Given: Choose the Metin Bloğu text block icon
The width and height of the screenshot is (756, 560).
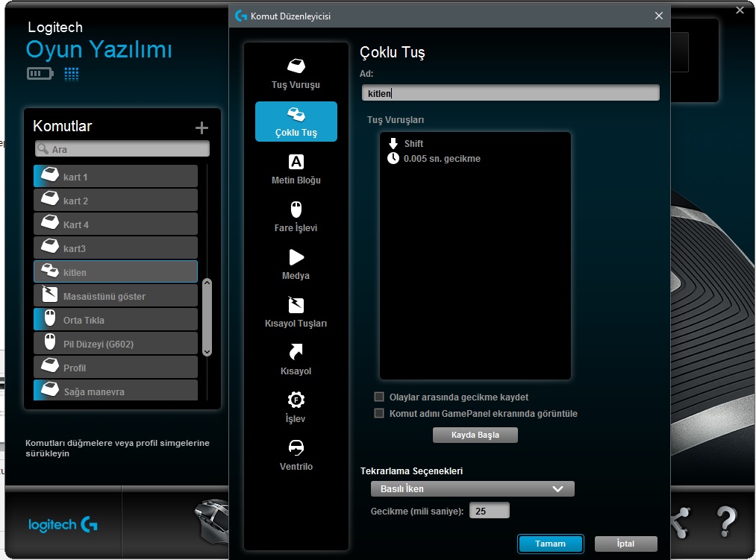Looking at the screenshot, I should pyautogui.click(x=296, y=162).
